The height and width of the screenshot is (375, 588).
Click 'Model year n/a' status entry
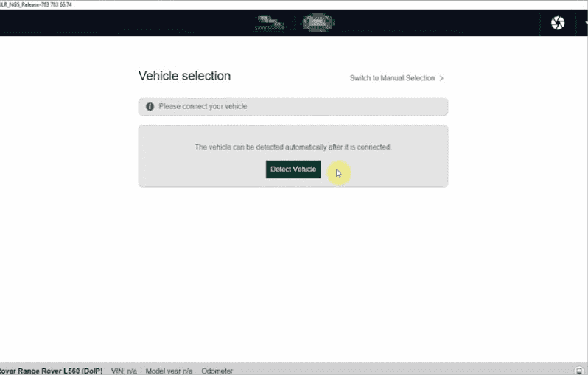pyautogui.click(x=169, y=371)
